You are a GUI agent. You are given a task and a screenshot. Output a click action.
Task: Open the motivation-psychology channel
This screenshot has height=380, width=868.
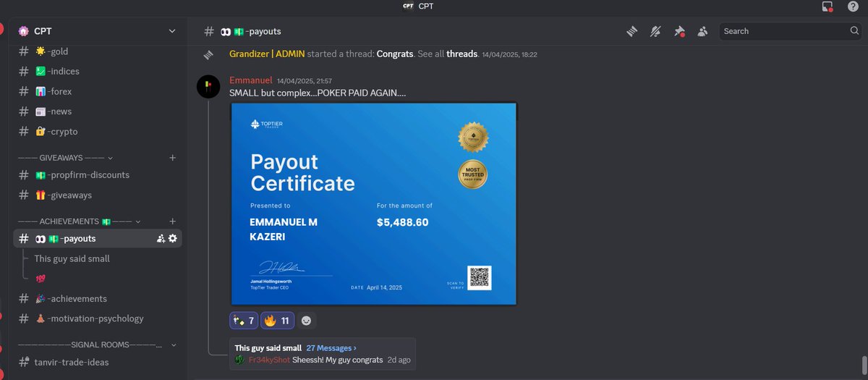click(98, 318)
